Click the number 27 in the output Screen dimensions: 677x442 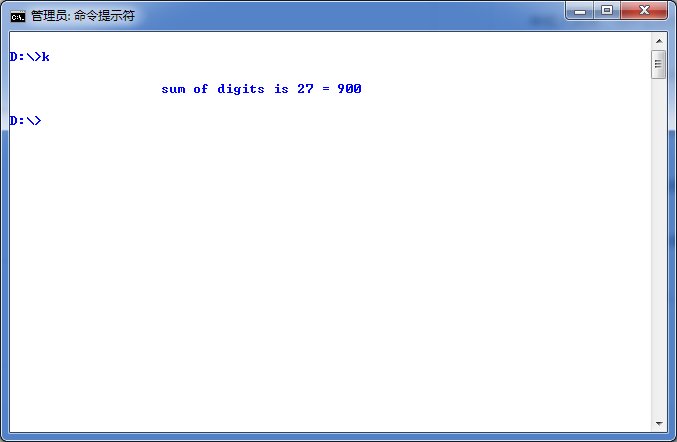pos(305,89)
